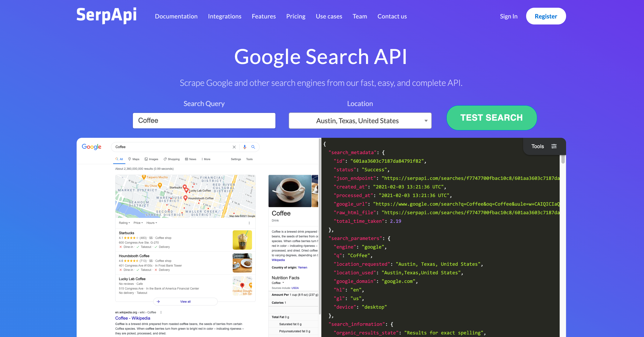Click the SerpApi logo
The image size is (644, 337).
pyautogui.click(x=106, y=15)
